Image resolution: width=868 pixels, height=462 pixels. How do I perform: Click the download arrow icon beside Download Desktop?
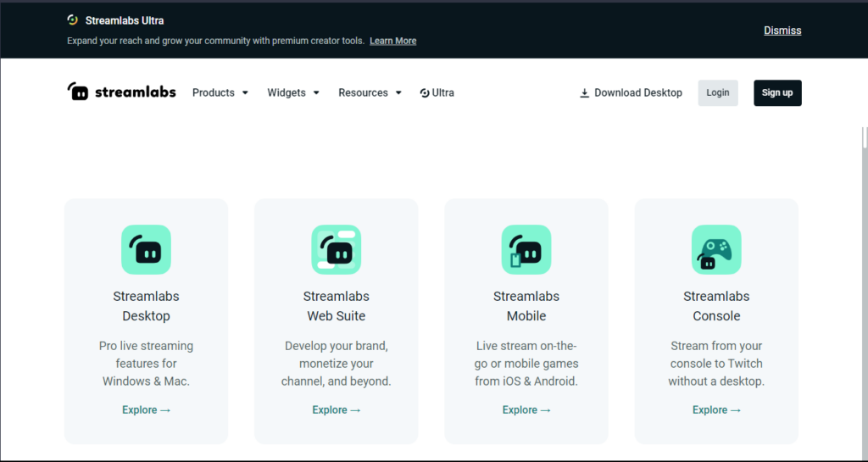point(584,93)
